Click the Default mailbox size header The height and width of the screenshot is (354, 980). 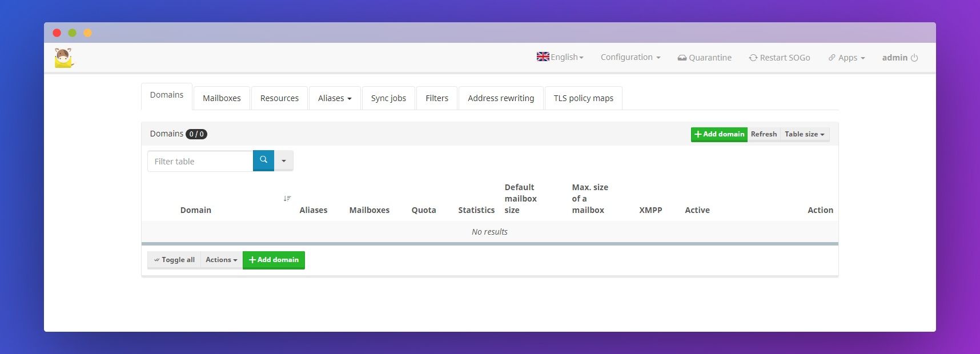[521, 199]
